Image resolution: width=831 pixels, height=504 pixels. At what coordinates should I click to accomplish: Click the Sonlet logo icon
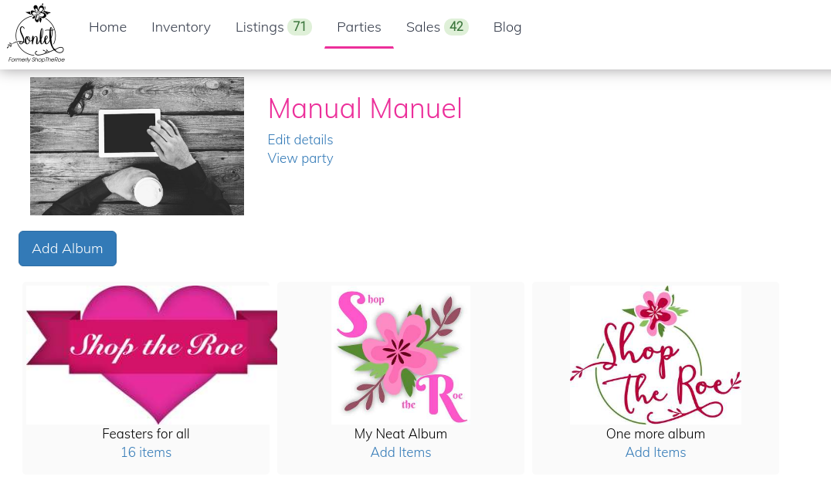pyautogui.click(x=36, y=33)
